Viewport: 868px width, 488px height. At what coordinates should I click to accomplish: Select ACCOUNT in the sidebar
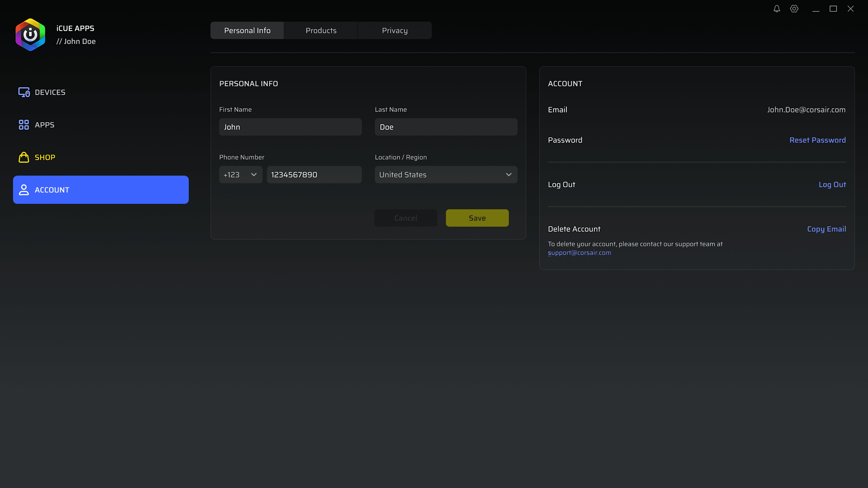coord(101,190)
